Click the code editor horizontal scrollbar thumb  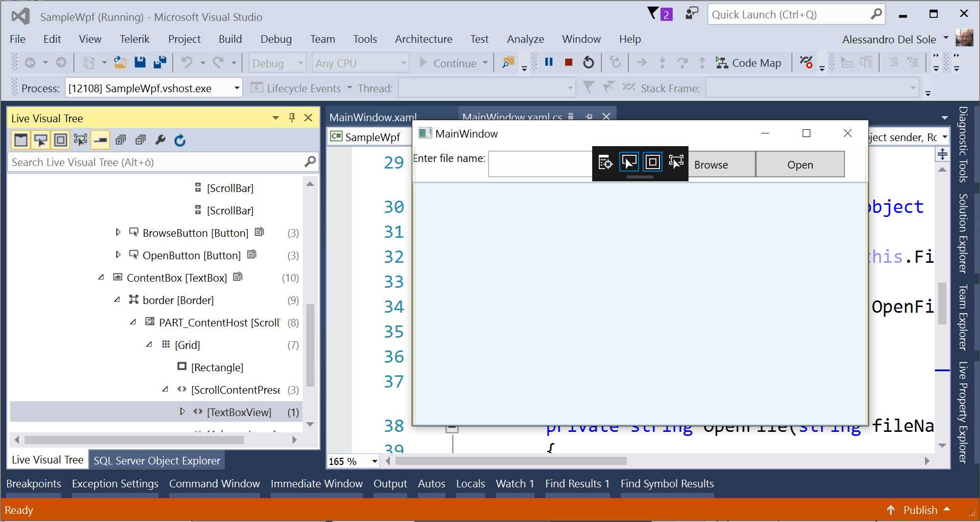tap(511, 461)
